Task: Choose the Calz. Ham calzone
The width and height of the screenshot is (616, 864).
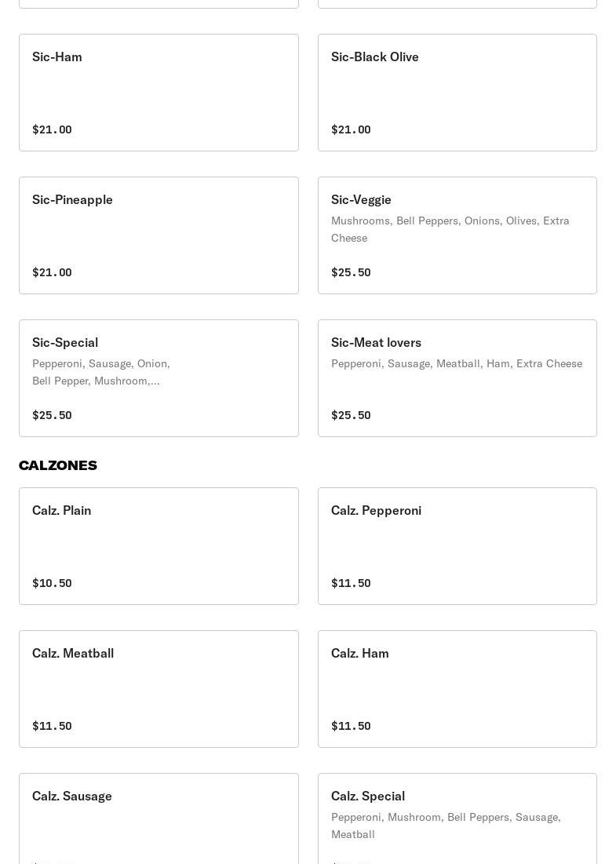Action: coord(457,689)
